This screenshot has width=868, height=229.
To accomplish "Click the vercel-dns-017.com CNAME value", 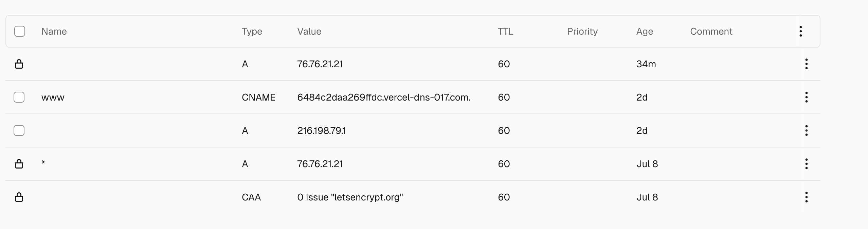I will point(384,97).
